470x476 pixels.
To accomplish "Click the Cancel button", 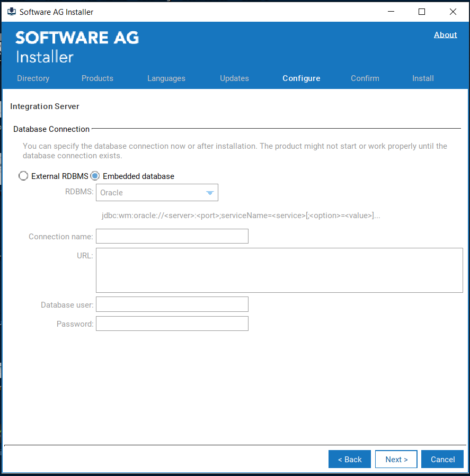I will [442, 459].
